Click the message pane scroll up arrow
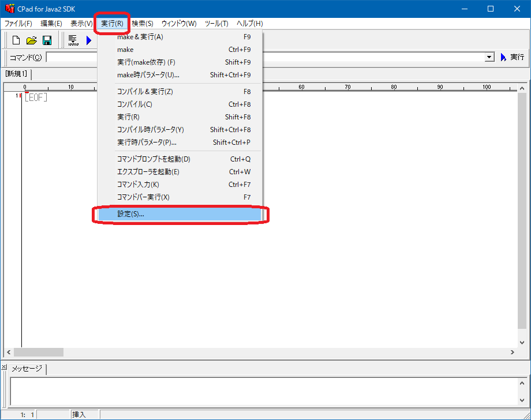The height and width of the screenshot is (420, 531). point(522,383)
